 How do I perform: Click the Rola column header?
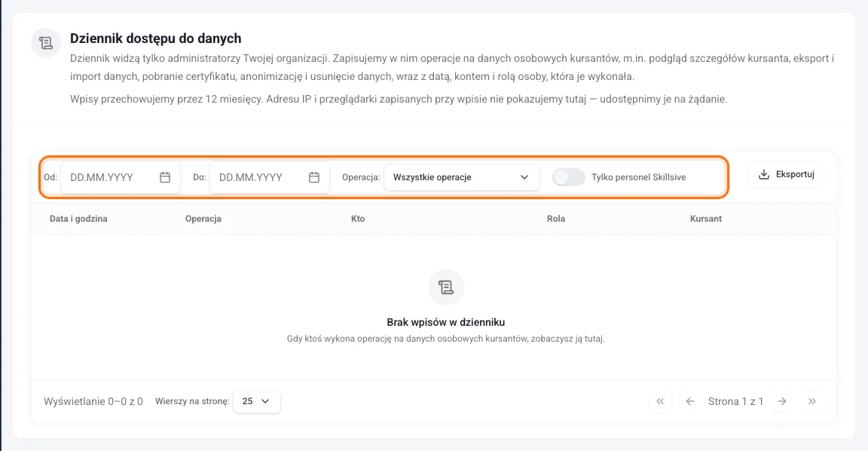(556, 219)
